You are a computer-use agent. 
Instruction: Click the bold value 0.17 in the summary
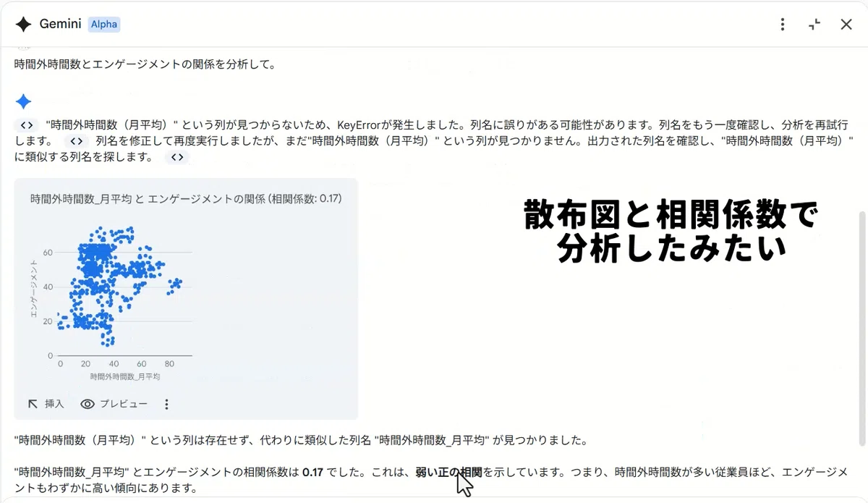312,472
